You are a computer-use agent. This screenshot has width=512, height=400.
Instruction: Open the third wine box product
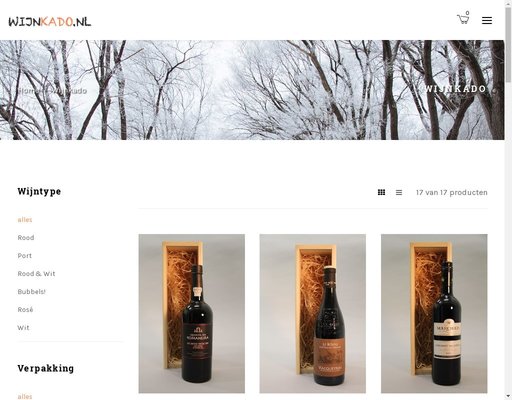pos(434,313)
